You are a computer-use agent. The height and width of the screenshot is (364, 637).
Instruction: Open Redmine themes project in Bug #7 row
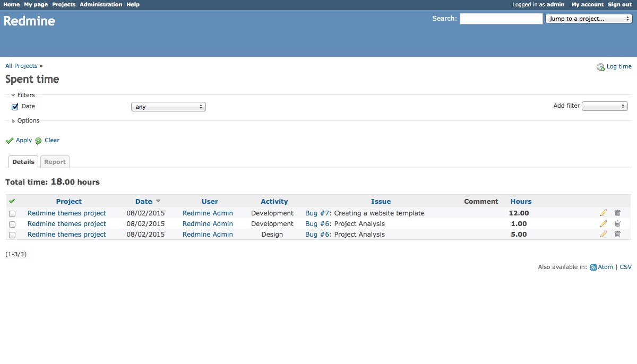coord(67,213)
